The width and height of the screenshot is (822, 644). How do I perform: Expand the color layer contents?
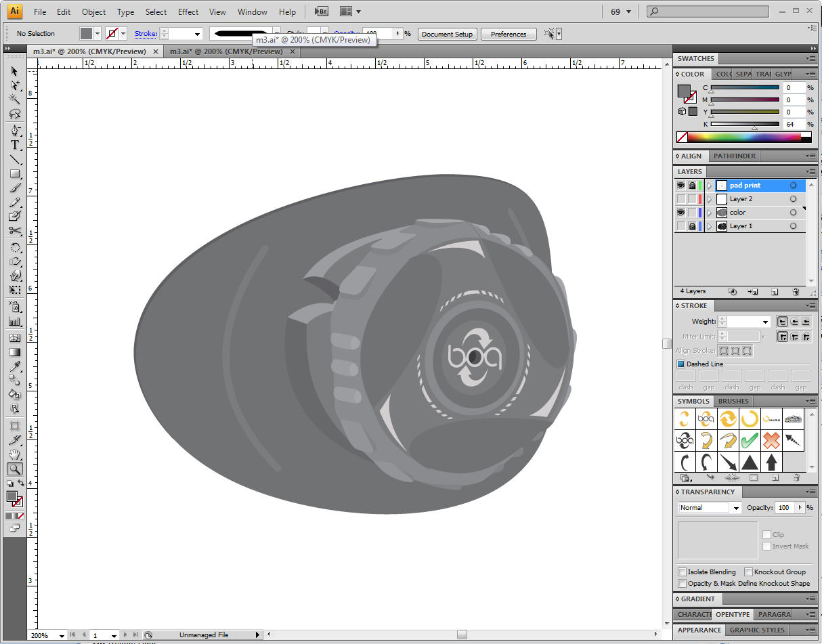[710, 213]
